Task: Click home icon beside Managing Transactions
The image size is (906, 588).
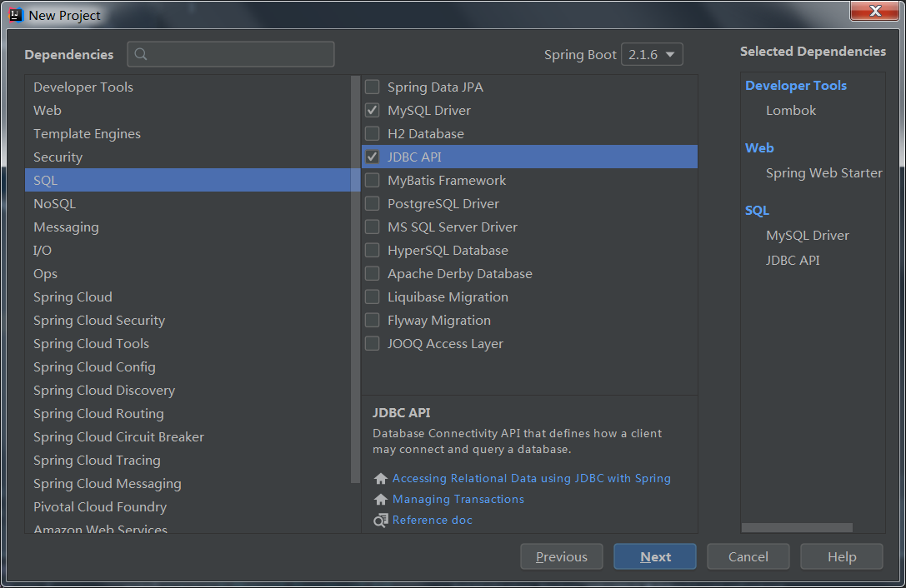Action: tap(380, 499)
